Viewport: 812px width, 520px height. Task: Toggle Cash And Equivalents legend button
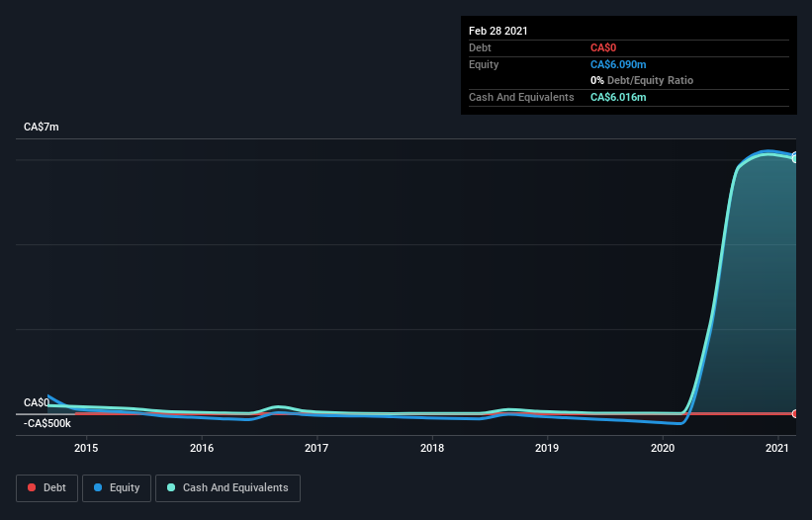click(227, 488)
